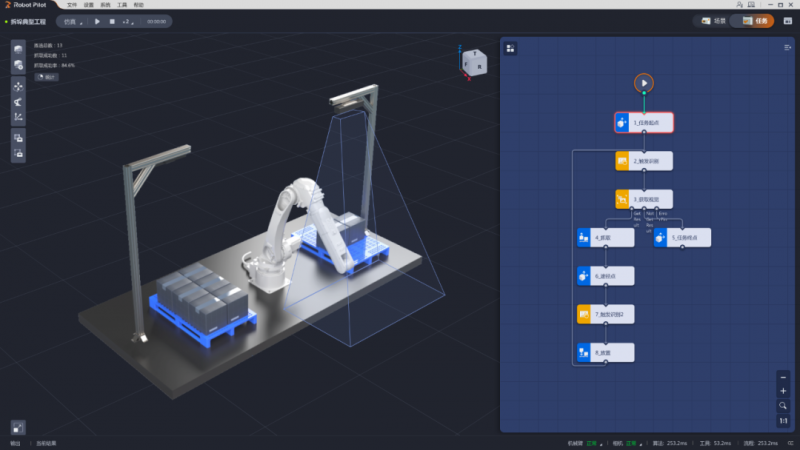Open the ×2 simulation speed dropdown

tap(130, 21)
